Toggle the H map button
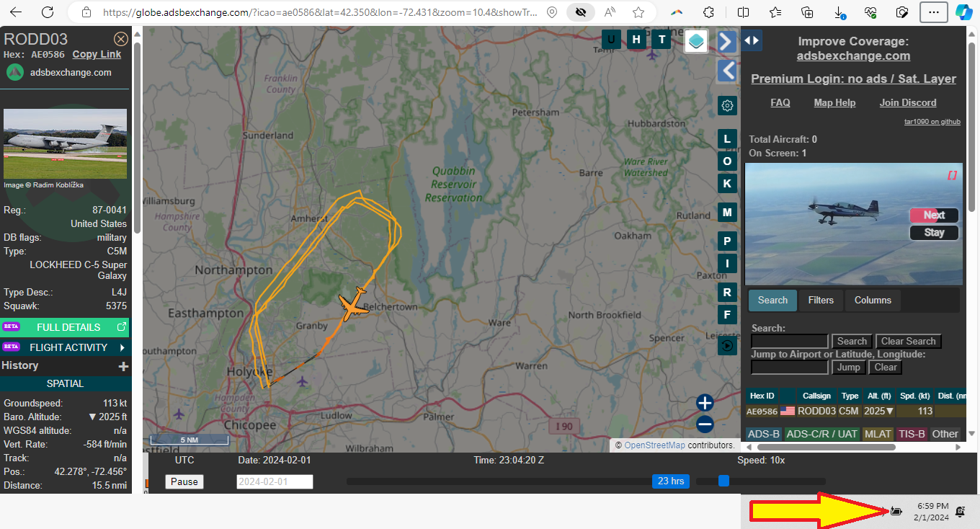 click(x=636, y=39)
